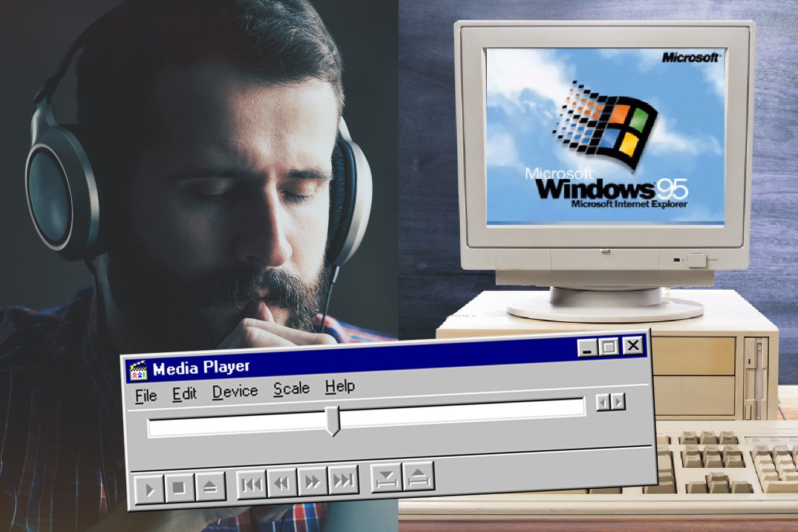The width and height of the screenshot is (798, 532).
Task: Close the Media Player window
Action: pos(633,346)
